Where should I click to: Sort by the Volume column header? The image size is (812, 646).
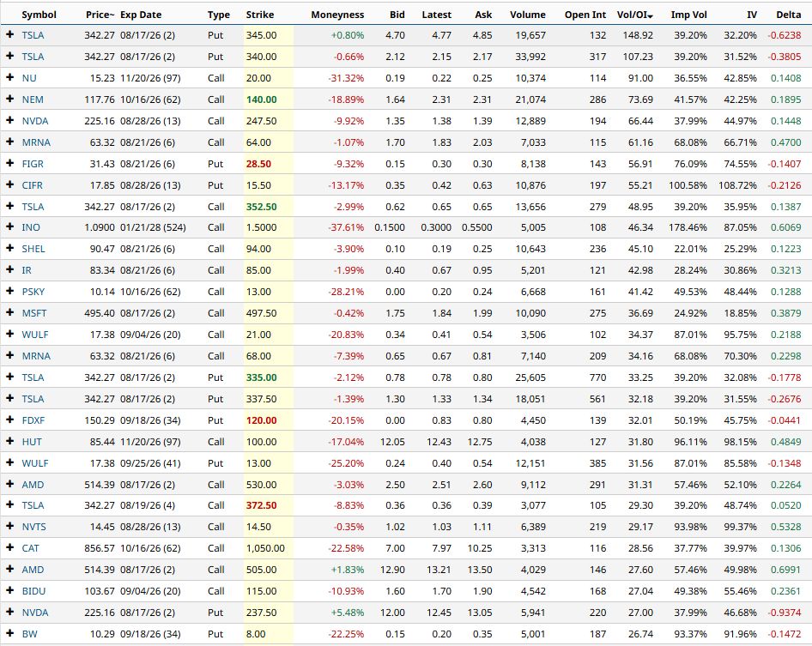click(528, 15)
